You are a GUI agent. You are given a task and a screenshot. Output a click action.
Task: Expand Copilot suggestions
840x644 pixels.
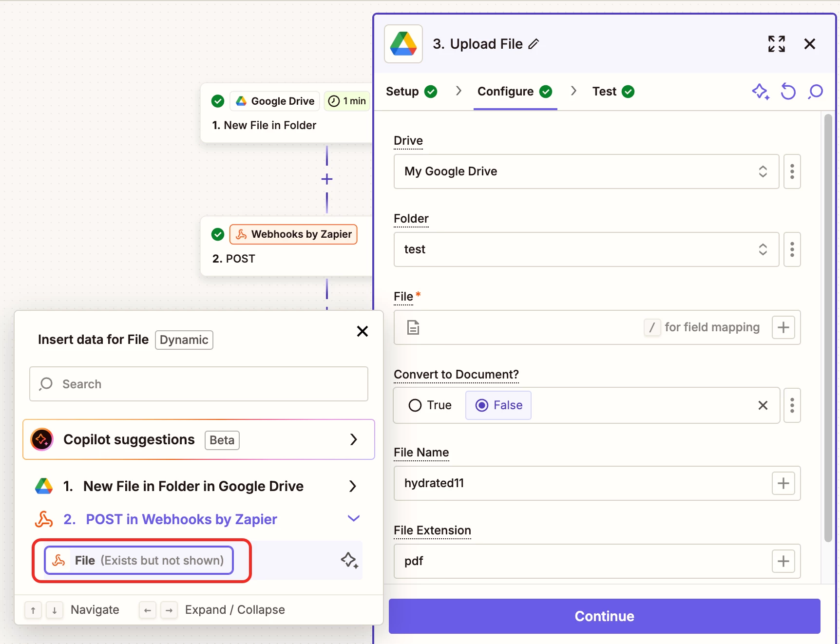tap(199, 439)
